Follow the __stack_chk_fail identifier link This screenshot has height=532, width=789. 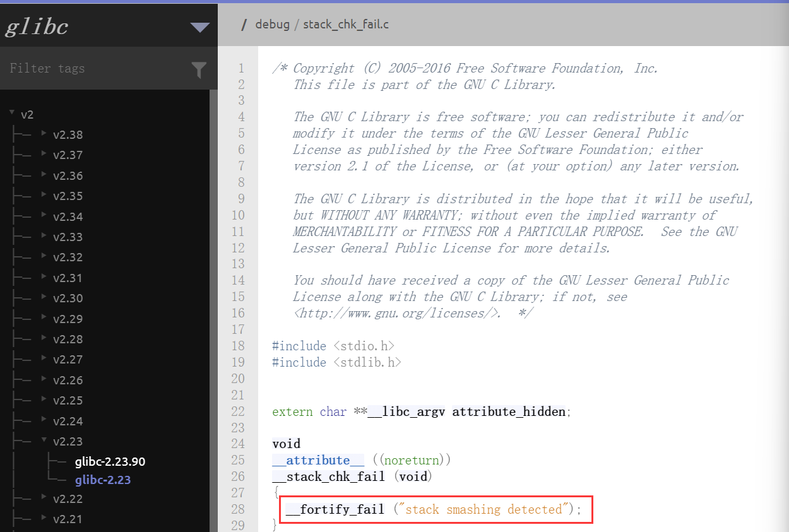click(329, 476)
